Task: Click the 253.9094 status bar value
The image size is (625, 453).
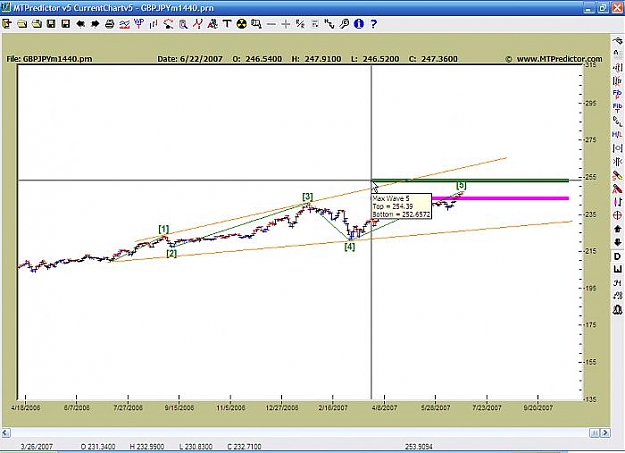Action: point(419,447)
